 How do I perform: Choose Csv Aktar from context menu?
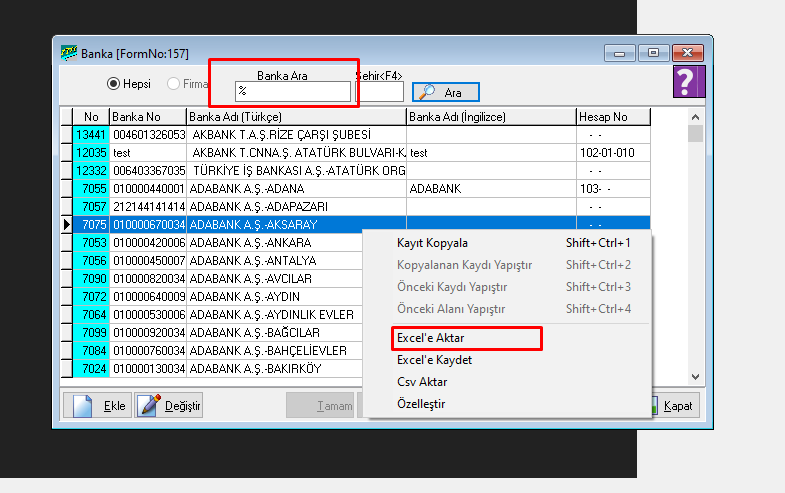(507, 382)
